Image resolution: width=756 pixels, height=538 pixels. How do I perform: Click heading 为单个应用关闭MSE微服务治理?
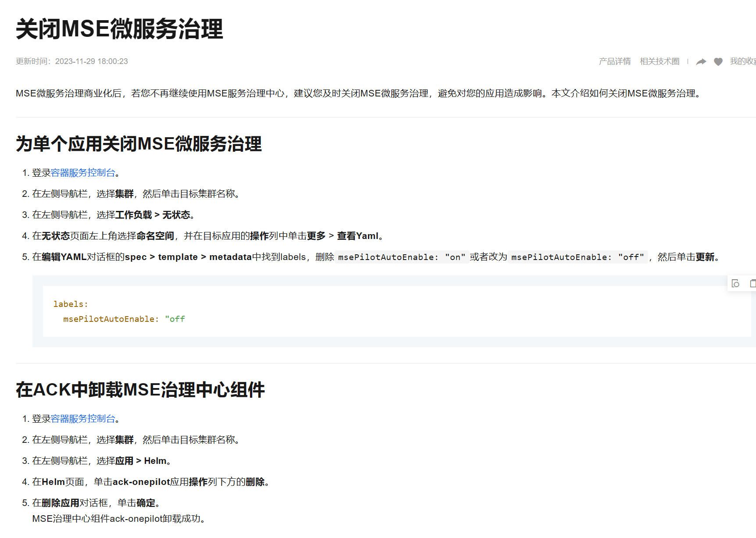(x=139, y=144)
